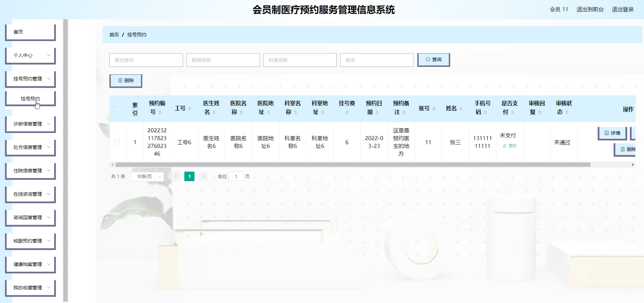Select page 1 in pagination
The image size is (644, 303).
[189, 177]
